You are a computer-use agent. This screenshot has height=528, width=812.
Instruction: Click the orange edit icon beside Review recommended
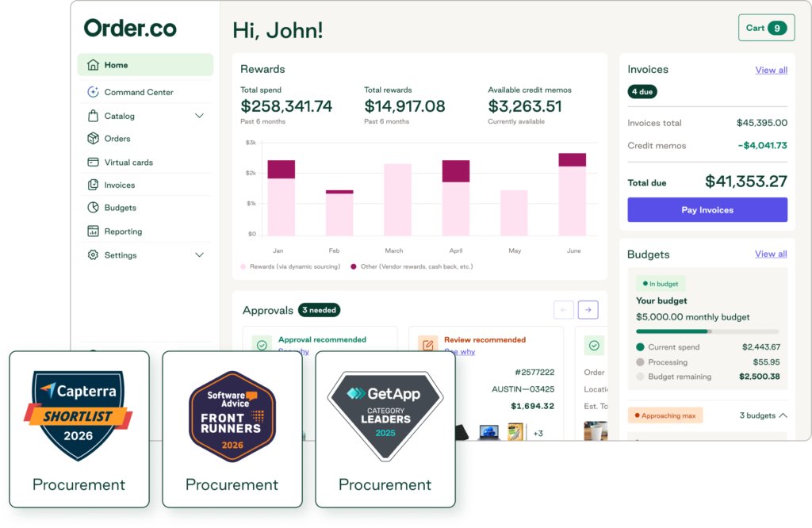click(427, 345)
